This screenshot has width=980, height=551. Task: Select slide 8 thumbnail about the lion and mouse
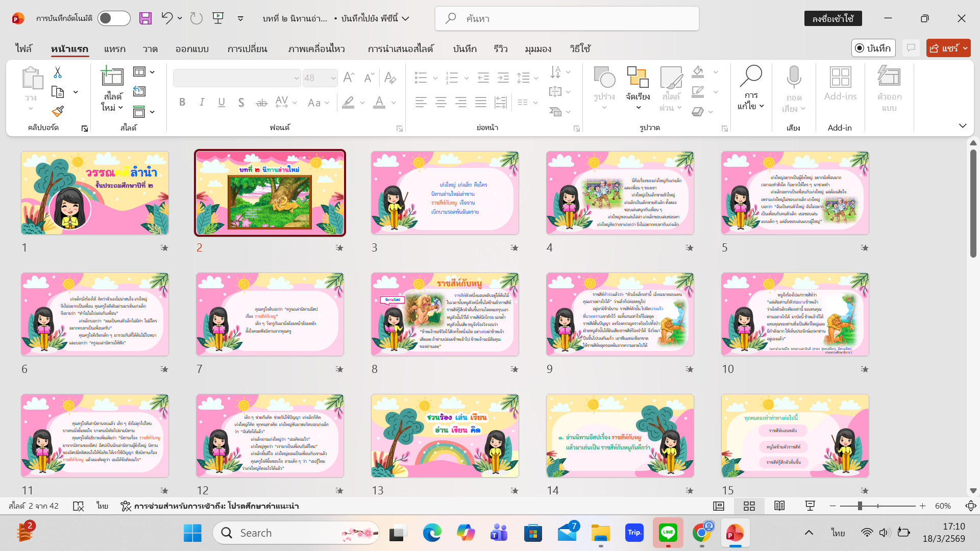pyautogui.click(x=445, y=314)
